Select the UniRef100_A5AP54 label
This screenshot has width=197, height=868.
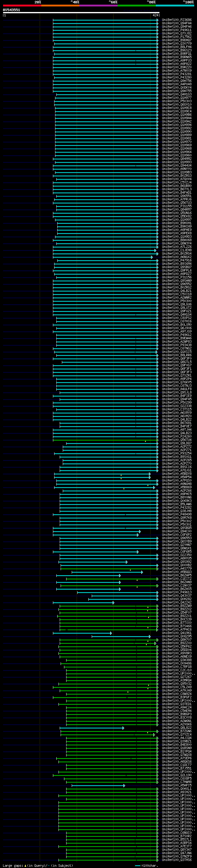(176, 477)
